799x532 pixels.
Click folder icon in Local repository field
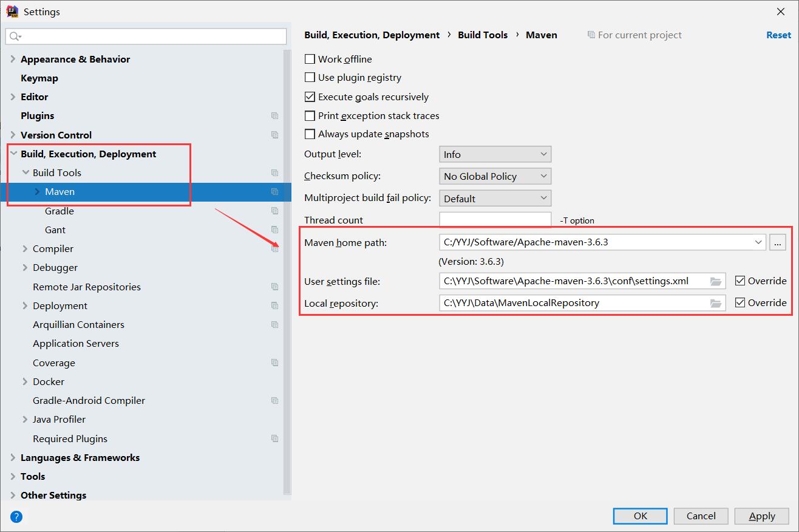(716, 303)
